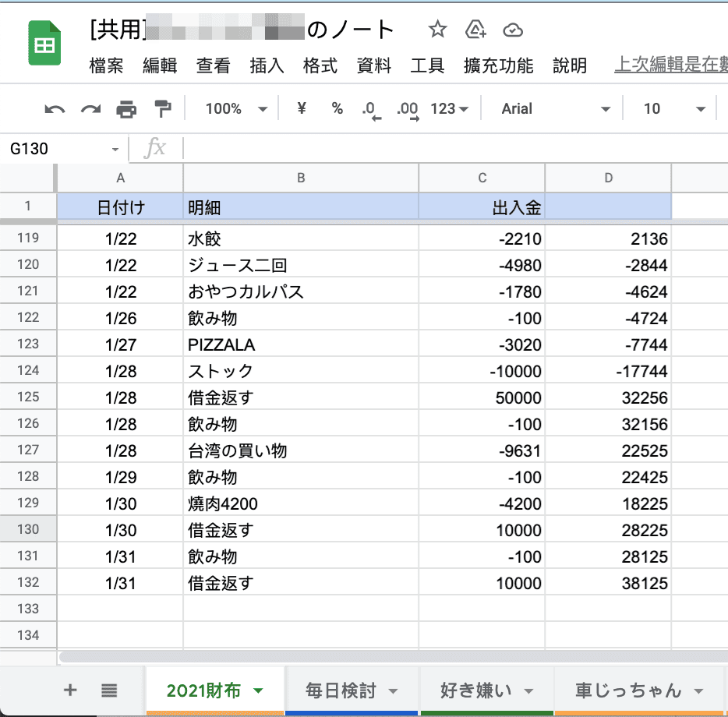Open the 查看 menu
Viewport: 728px width, 717px height.
tap(213, 65)
